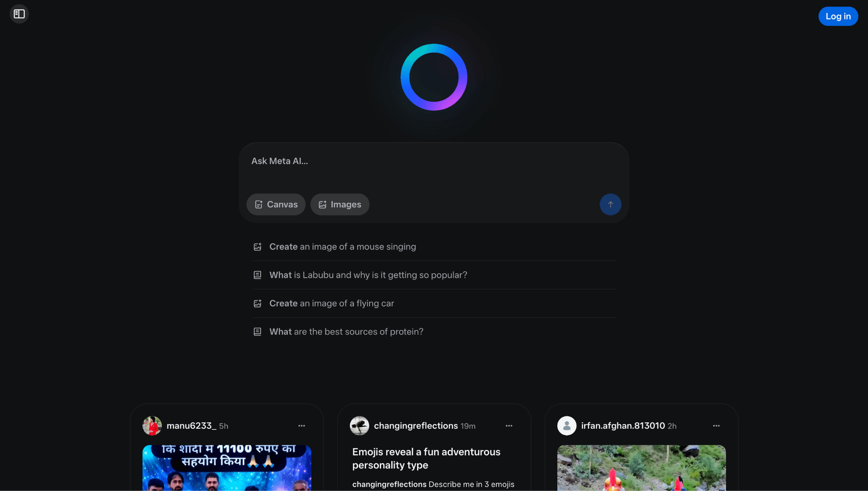This screenshot has width=868, height=491.
Task: Open irfan.afghan.813010 rooster image thumbnail
Action: click(641, 468)
